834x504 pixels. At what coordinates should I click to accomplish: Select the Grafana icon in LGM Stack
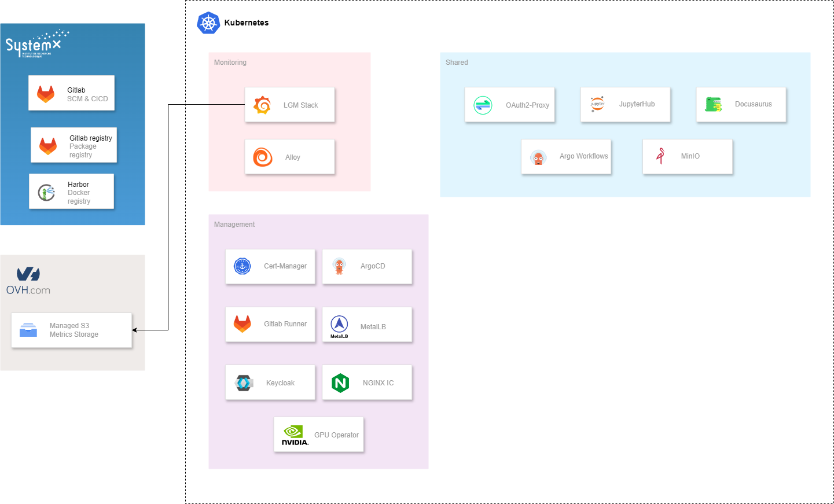262,105
